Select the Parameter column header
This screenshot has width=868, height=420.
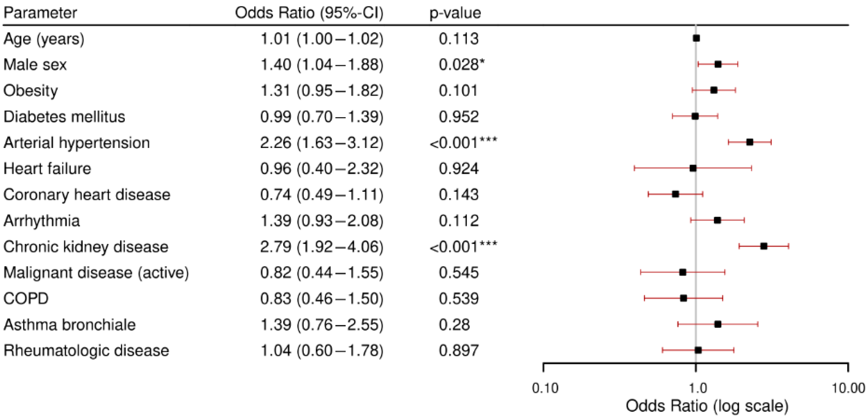point(40,13)
